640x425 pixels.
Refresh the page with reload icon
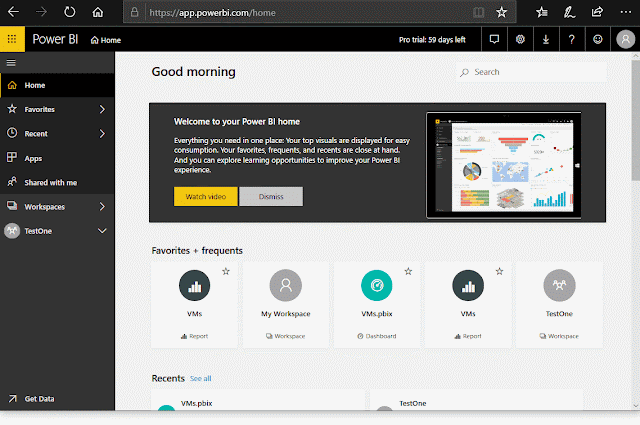[69, 12]
